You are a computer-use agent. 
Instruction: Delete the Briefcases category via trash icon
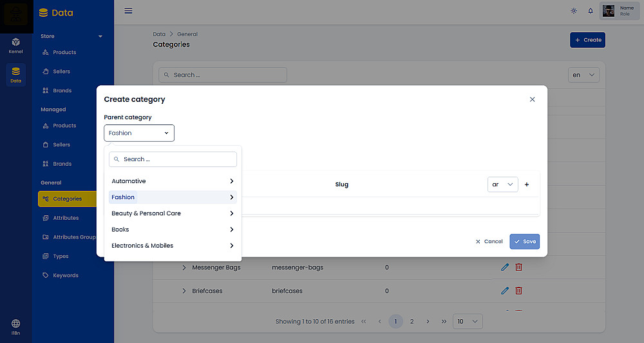pyautogui.click(x=519, y=291)
